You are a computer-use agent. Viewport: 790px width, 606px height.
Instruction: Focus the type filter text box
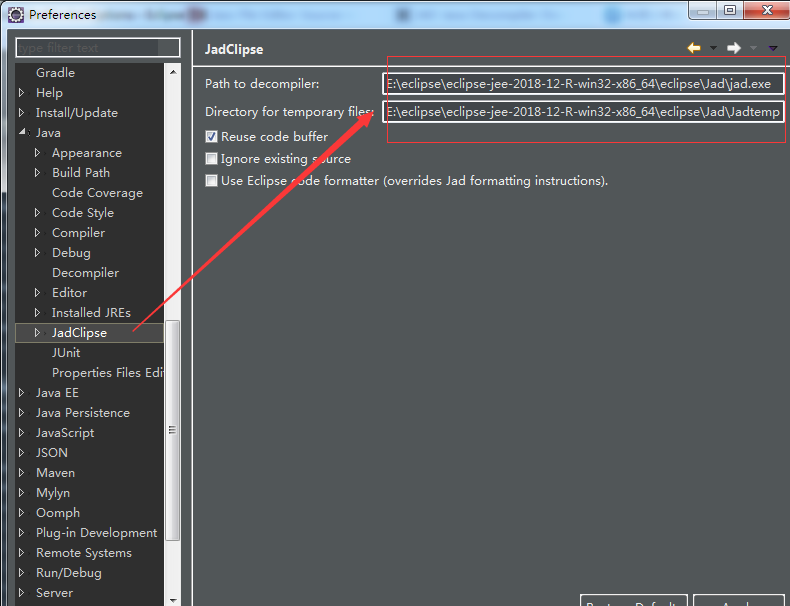click(98, 48)
